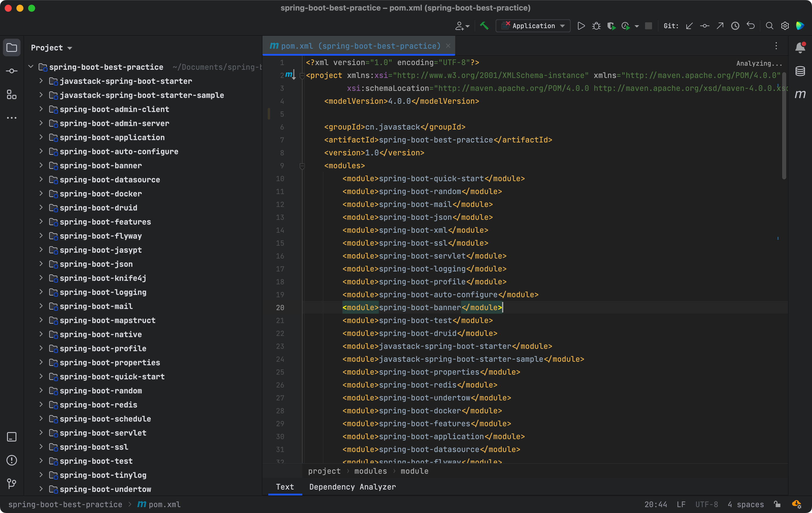
Task: Show more tool windows ellipsis
Action: click(12, 118)
